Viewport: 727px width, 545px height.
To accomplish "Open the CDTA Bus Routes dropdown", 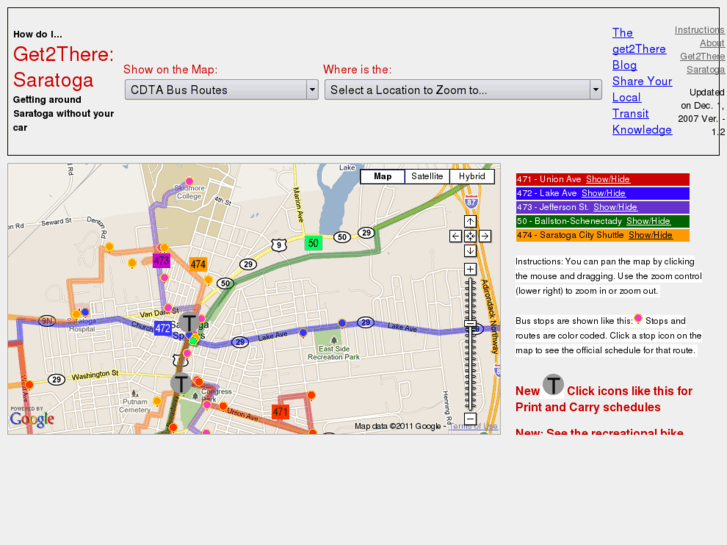I will click(x=222, y=90).
